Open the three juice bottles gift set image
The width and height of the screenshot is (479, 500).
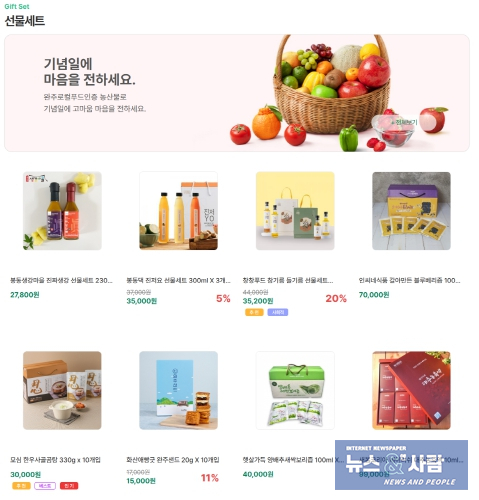179,211
